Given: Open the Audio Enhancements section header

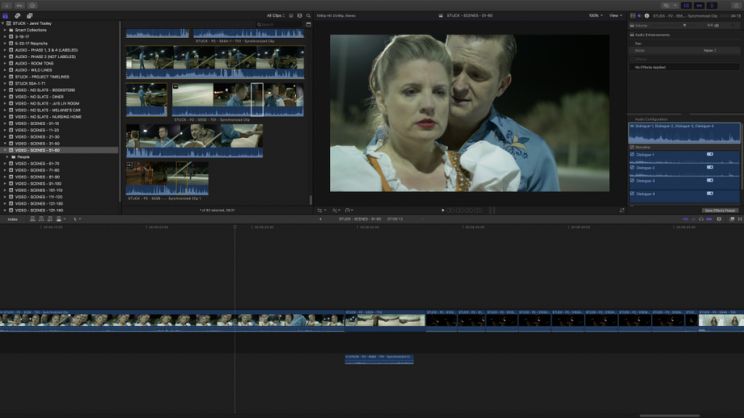Looking at the screenshot, I should (653, 35).
